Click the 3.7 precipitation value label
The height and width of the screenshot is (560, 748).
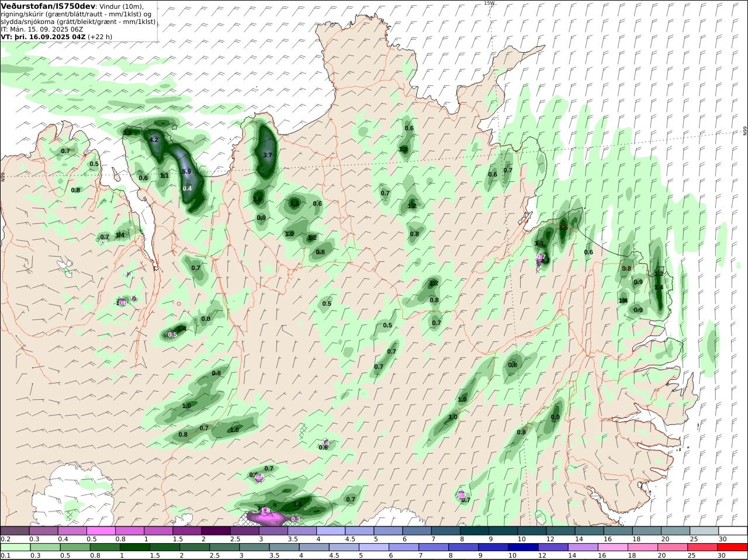pos(268,155)
